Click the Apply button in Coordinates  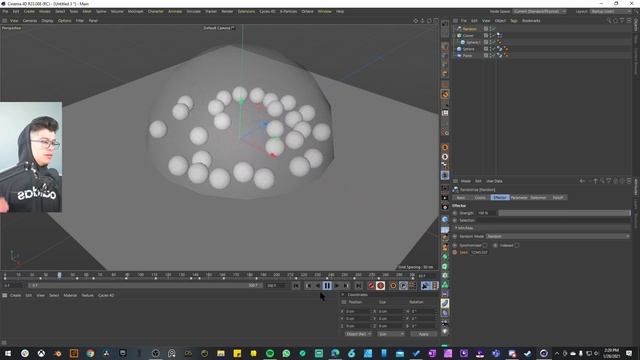(423, 334)
